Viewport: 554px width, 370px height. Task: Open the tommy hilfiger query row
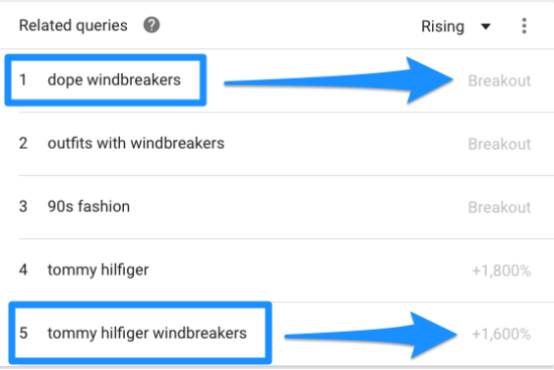277,270
